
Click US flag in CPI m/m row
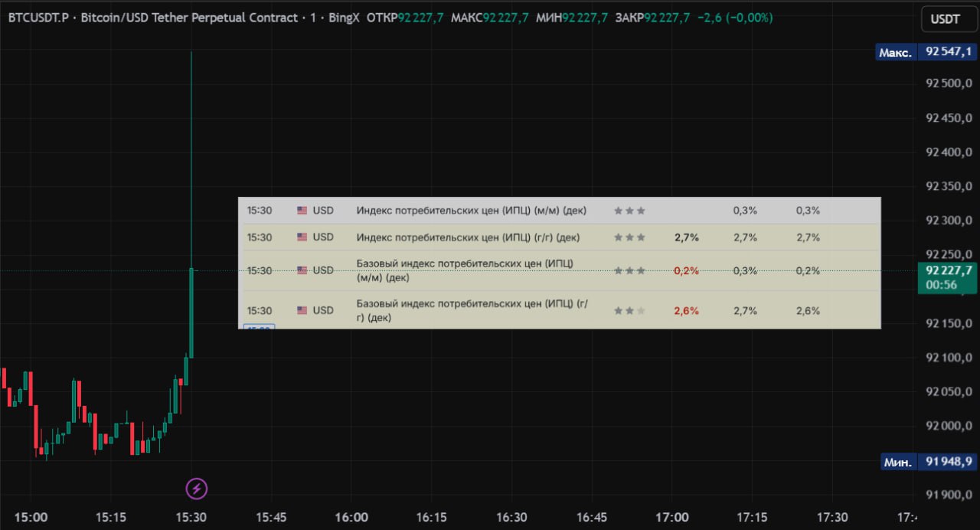(x=302, y=210)
